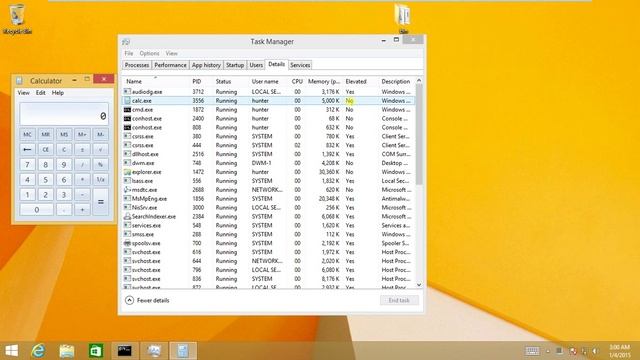Click the cmd.exe process icon

pos(127,110)
